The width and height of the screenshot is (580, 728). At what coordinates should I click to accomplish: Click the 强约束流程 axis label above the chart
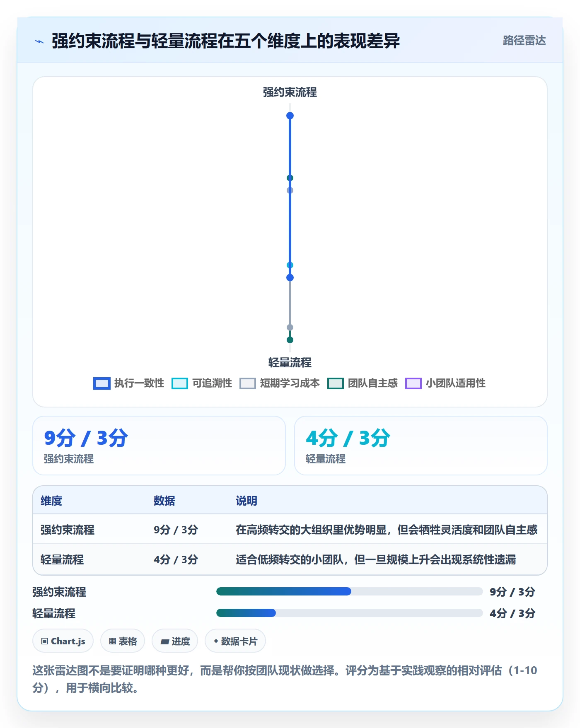click(x=290, y=92)
